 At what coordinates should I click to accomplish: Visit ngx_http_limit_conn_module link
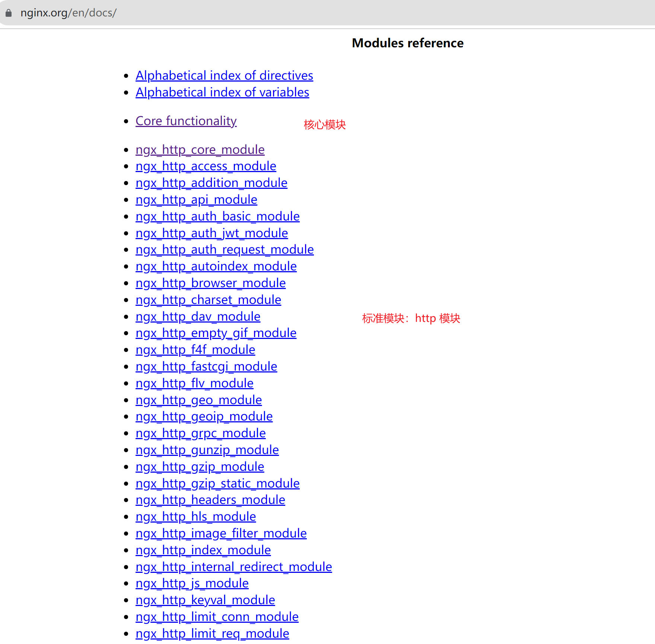click(217, 617)
